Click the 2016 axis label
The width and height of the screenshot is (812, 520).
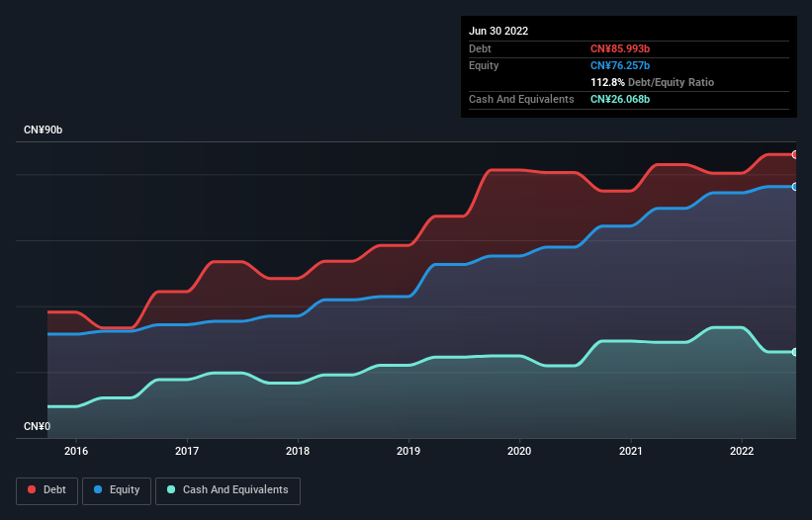[76, 451]
